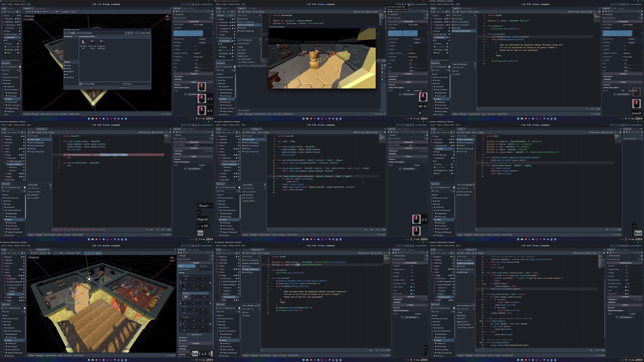Click Close Curve path tool in Path3D screenshot
Screen dimensions: 644x362
click(x=93, y=253)
